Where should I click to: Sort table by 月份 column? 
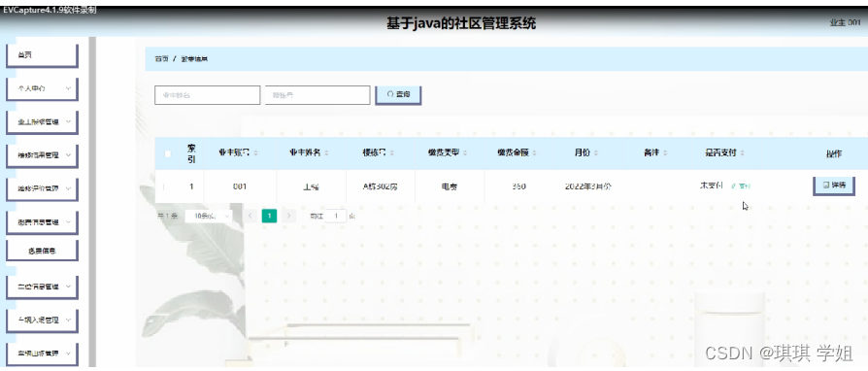click(x=596, y=153)
